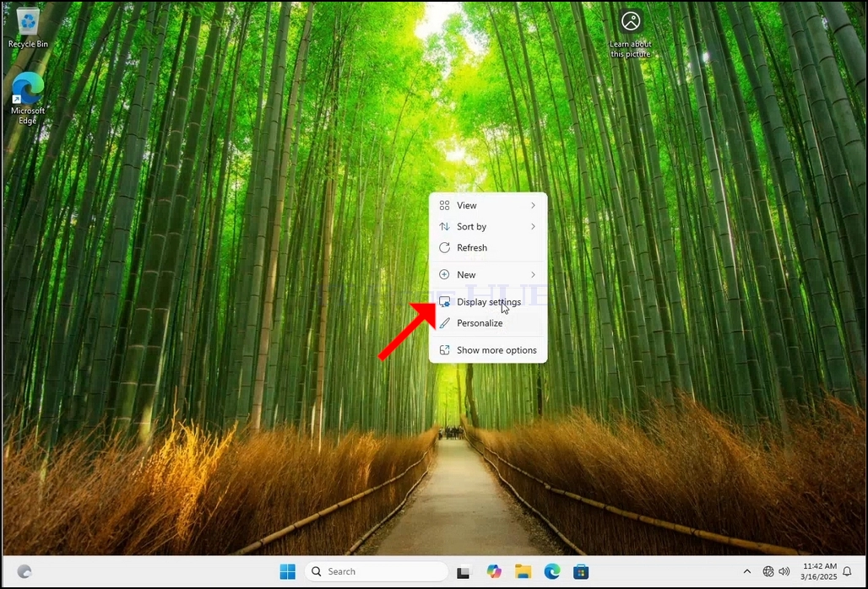Open the network globe tray icon
Image resolution: width=868 pixels, height=589 pixels.
[768, 571]
